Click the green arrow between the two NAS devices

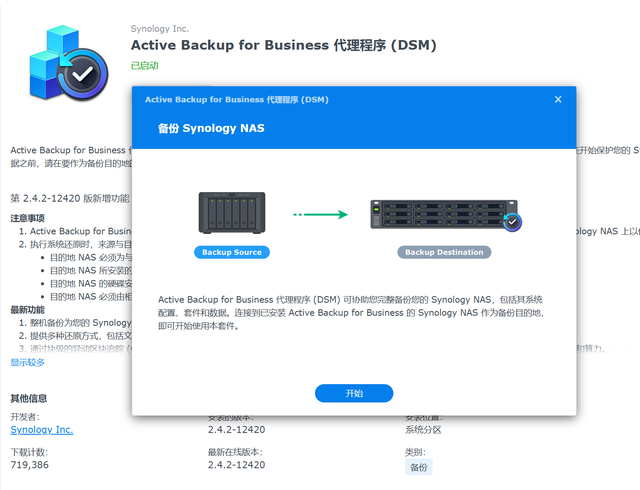point(320,214)
